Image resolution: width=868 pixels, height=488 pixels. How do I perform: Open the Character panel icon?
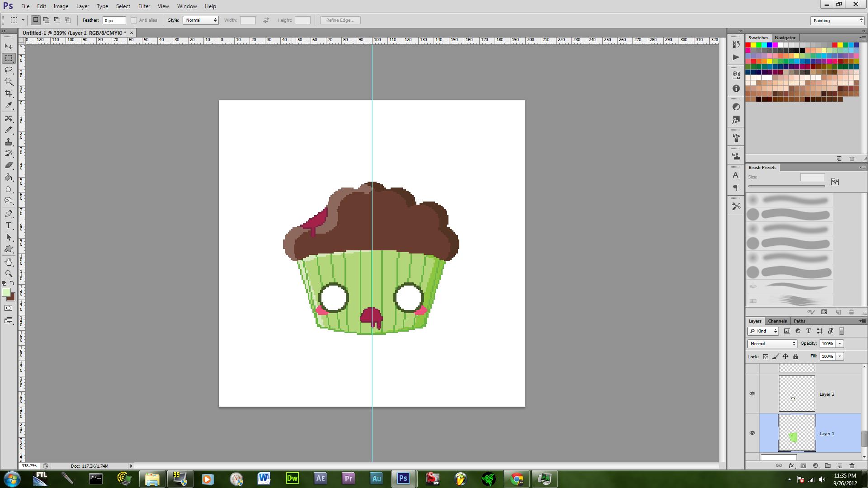point(736,175)
